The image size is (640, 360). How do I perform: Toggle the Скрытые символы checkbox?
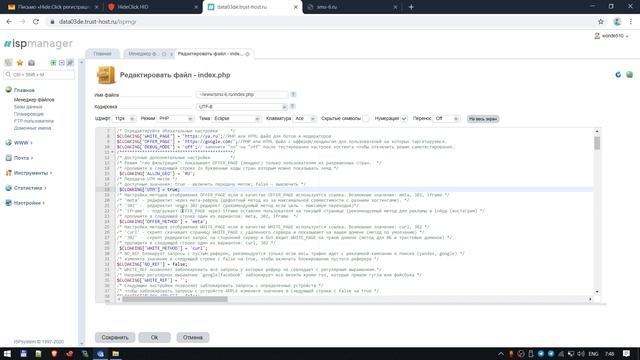[x=366, y=118]
